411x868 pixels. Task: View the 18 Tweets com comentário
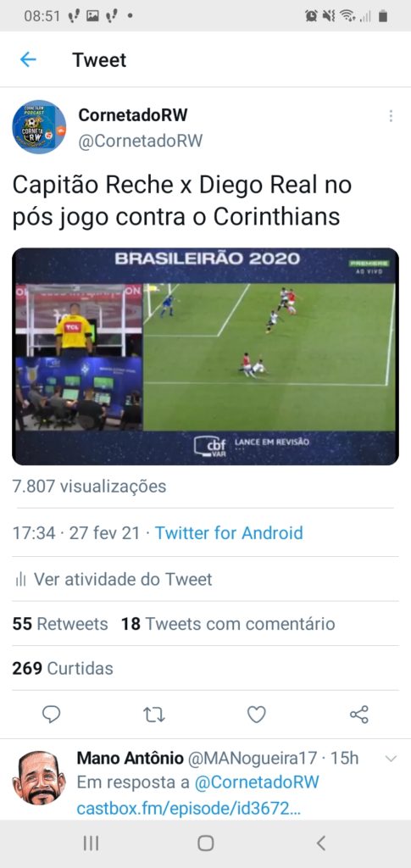click(229, 624)
